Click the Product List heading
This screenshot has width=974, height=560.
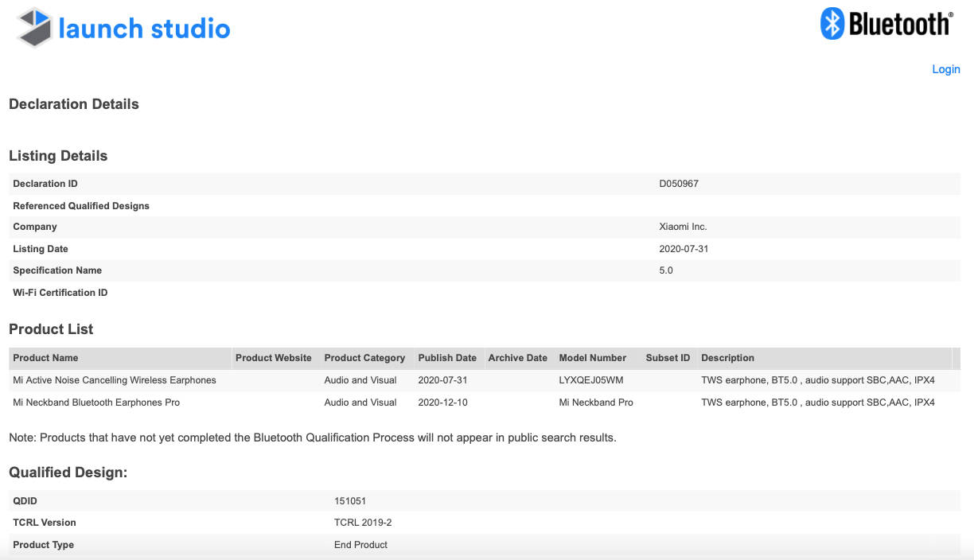click(51, 329)
